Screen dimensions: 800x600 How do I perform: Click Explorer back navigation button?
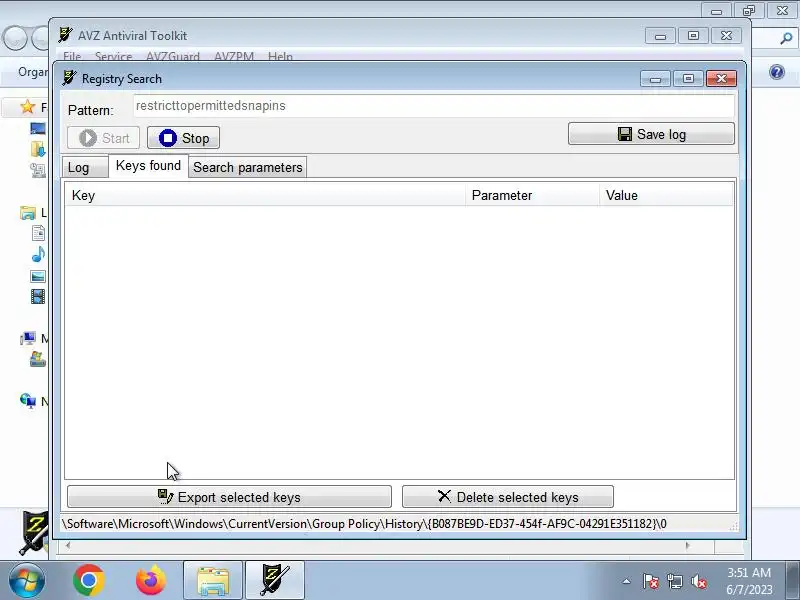coord(15,38)
